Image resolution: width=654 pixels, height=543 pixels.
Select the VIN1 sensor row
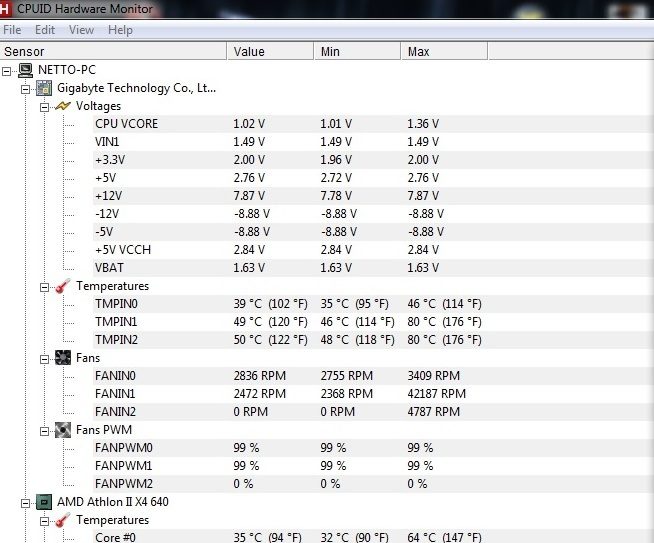pos(373,142)
